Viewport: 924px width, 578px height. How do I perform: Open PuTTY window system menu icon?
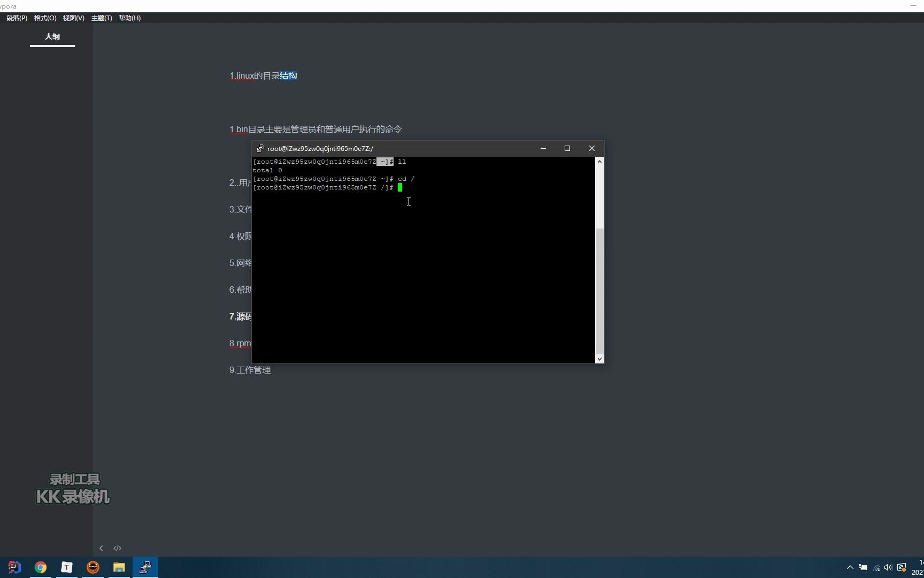[x=260, y=148]
